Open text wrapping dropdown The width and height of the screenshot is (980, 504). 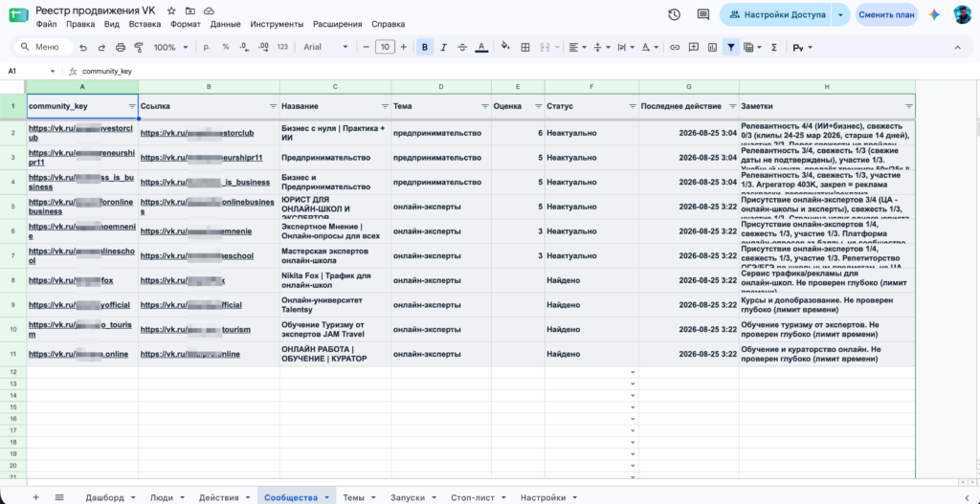click(x=624, y=47)
